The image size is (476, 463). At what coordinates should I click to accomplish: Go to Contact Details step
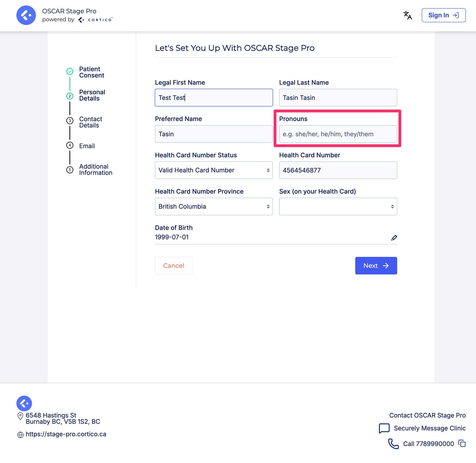[90, 122]
